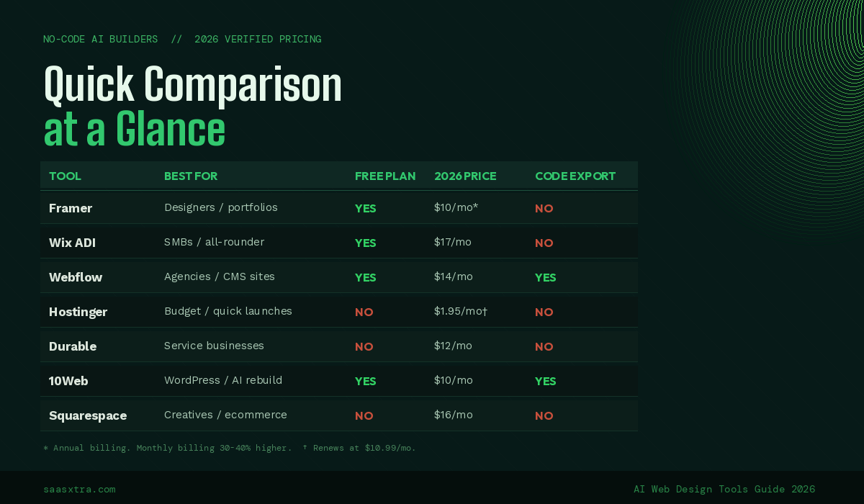Click Hostinger's $1.95/mo† price
864x504 pixels.
tap(461, 311)
